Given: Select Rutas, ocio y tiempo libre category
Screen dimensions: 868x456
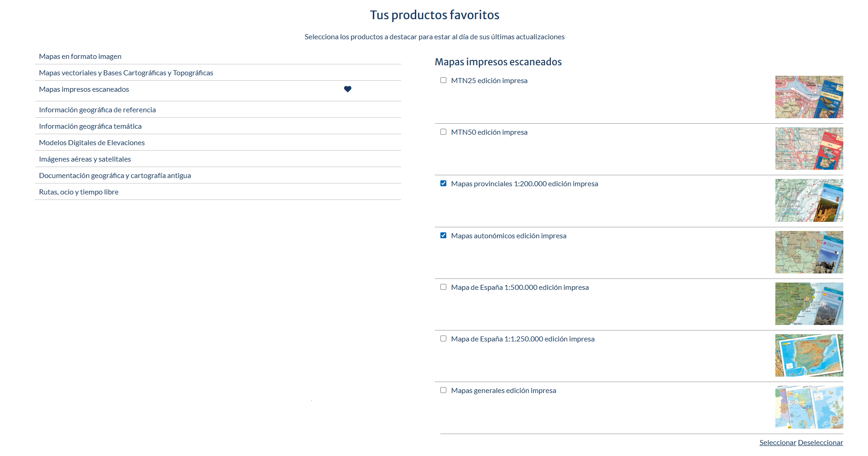Looking at the screenshot, I should point(78,192).
